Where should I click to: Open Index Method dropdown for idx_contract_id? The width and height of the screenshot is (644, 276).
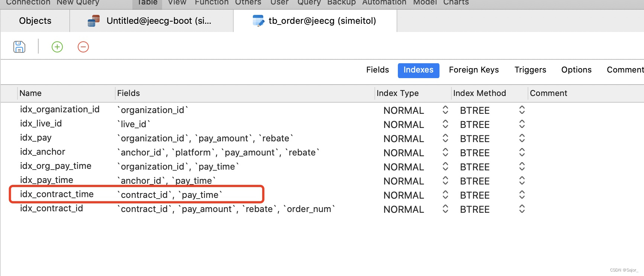[522, 209]
